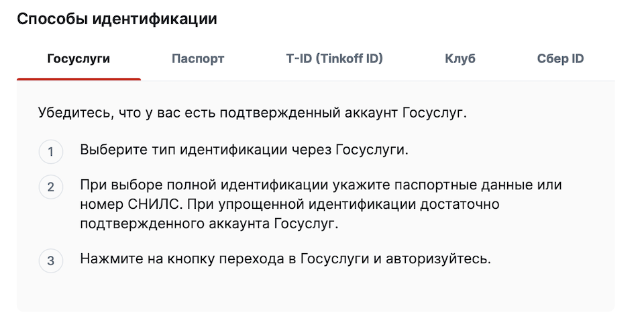Switch to the Паспорт tab
Viewport: 644px width, 329px height.
click(197, 59)
